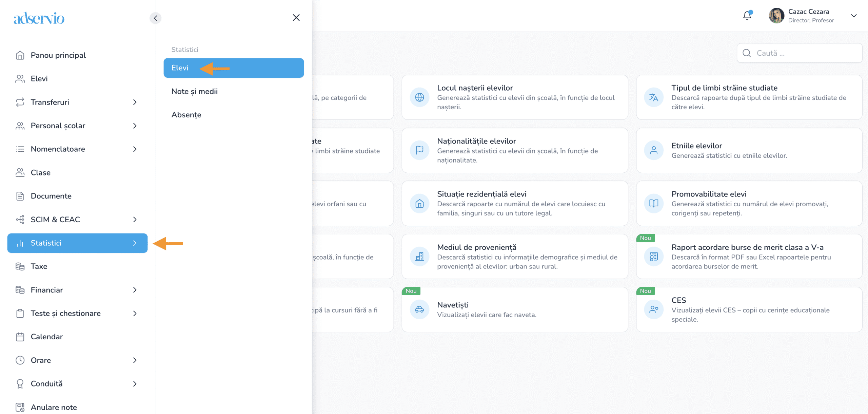Click the car icon for Navetiști
This screenshot has width=868, height=414.
pyautogui.click(x=419, y=309)
